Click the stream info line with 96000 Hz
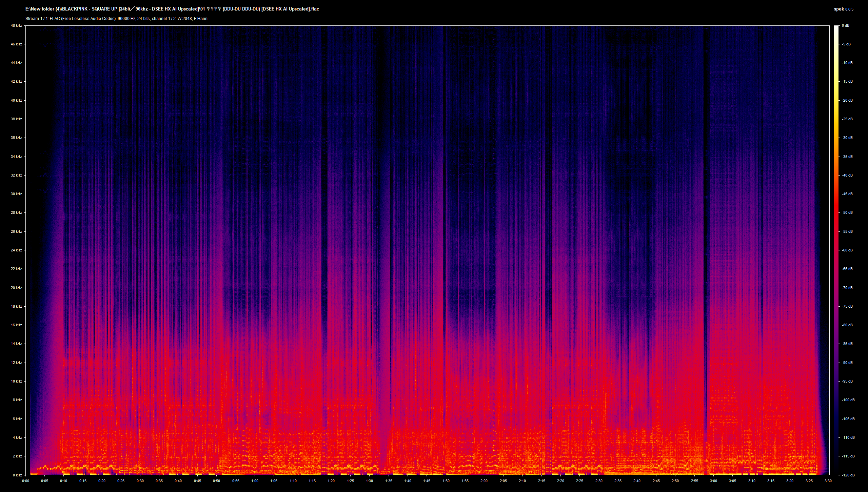Image resolution: width=868 pixels, height=492 pixels. tap(116, 19)
